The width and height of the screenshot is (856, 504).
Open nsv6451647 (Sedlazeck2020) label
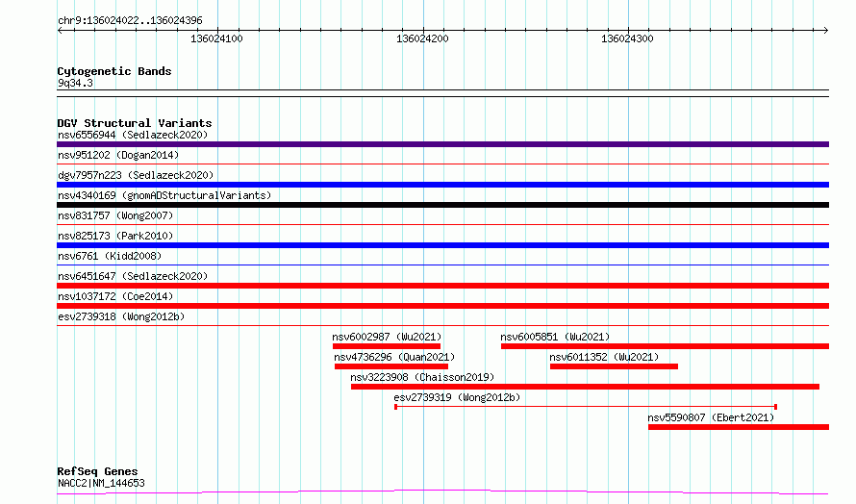[x=133, y=276]
